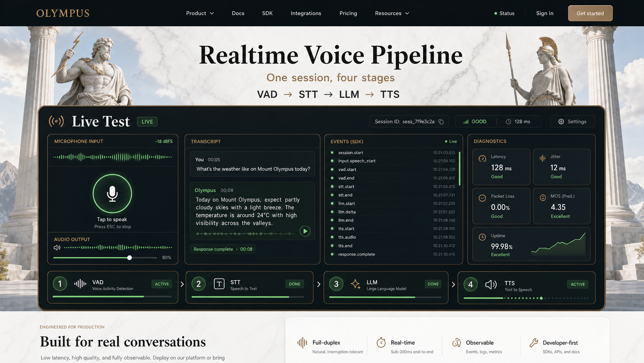Click the Response complete status chip
Screen dimensions: 644x363
click(x=223, y=249)
